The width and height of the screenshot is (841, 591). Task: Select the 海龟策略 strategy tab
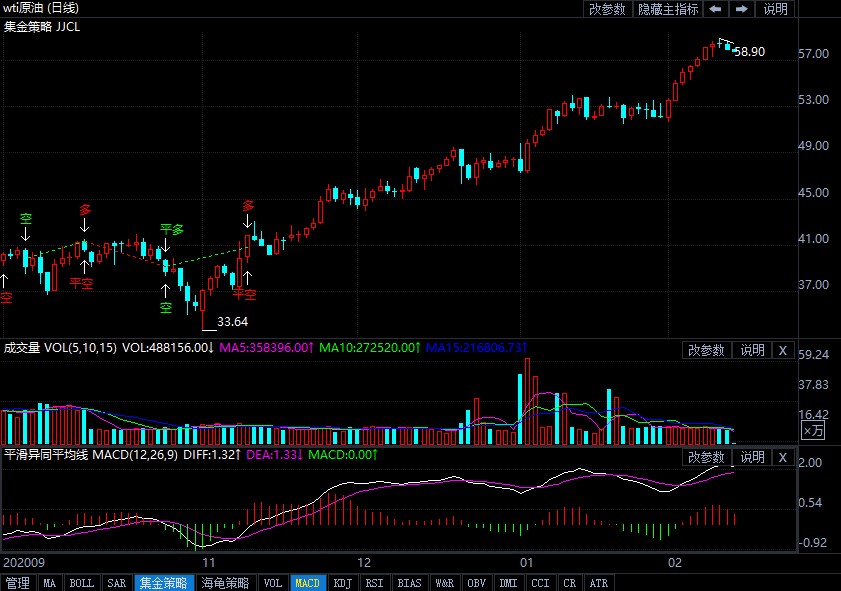pyautogui.click(x=225, y=583)
